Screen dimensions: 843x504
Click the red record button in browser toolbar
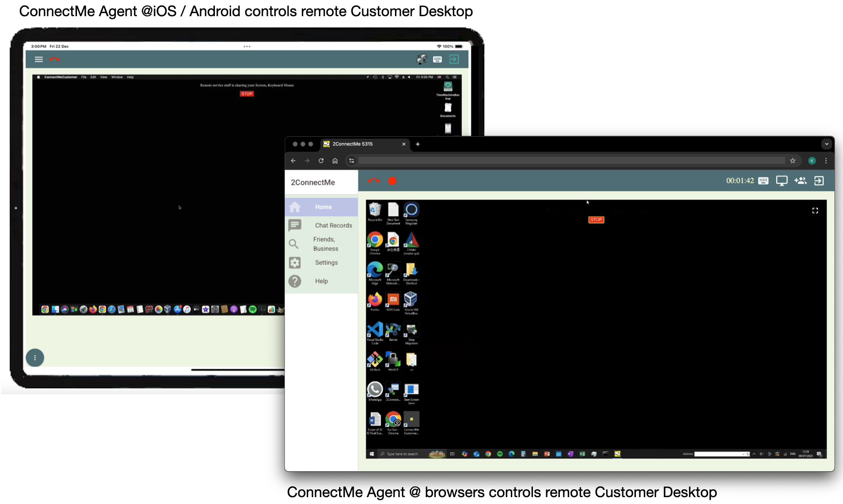coord(392,181)
